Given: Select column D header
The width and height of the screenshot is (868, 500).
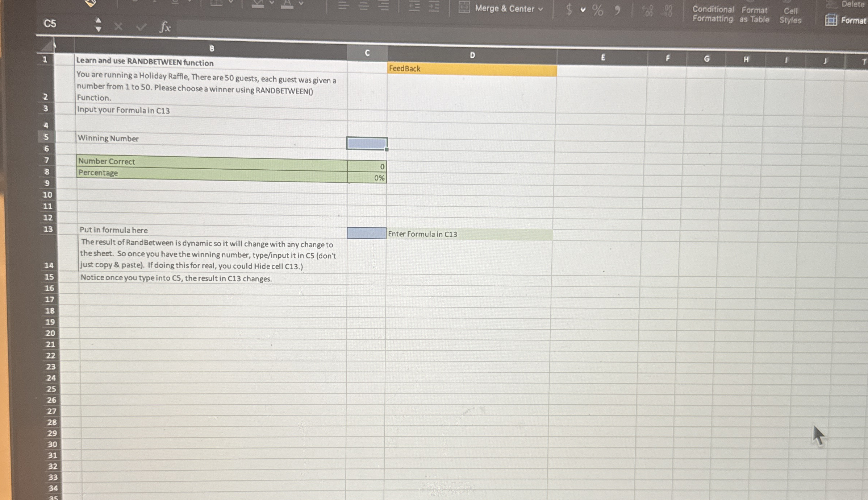Looking at the screenshot, I should pyautogui.click(x=472, y=55).
